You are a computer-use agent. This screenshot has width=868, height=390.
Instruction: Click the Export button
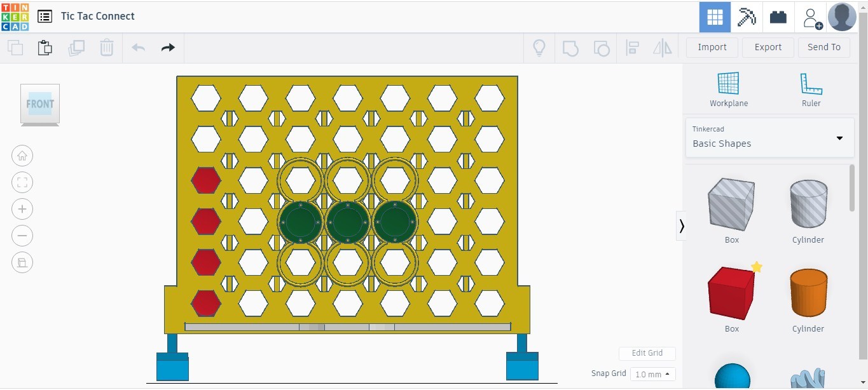click(768, 48)
